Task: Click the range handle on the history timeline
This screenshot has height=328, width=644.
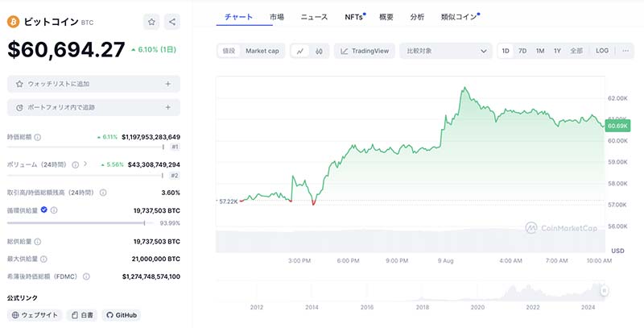Action: (x=604, y=291)
